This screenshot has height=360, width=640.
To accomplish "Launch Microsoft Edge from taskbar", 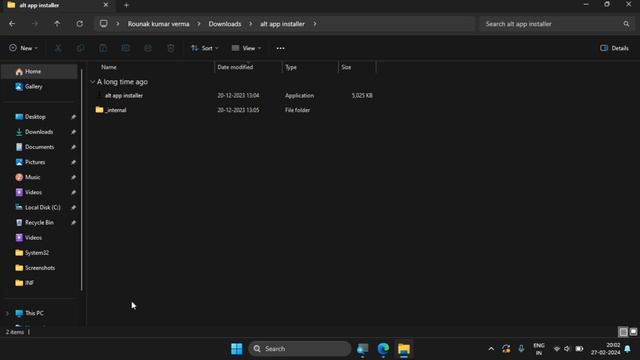I will tap(383, 349).
